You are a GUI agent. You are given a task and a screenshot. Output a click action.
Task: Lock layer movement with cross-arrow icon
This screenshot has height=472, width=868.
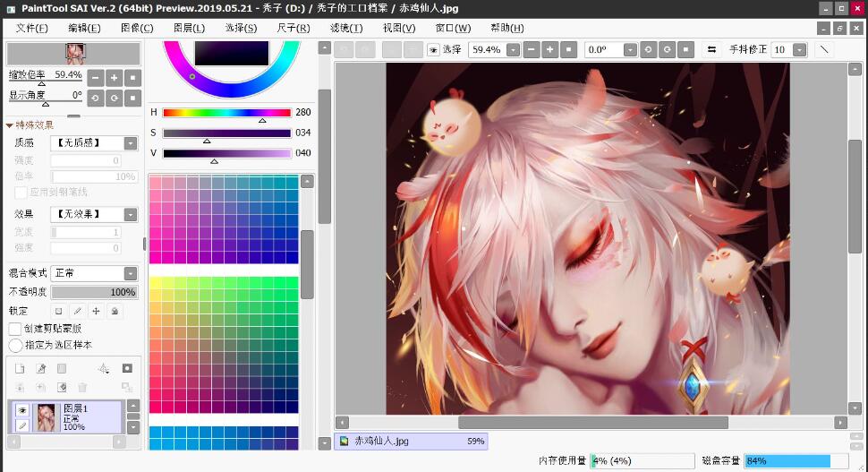96,311
